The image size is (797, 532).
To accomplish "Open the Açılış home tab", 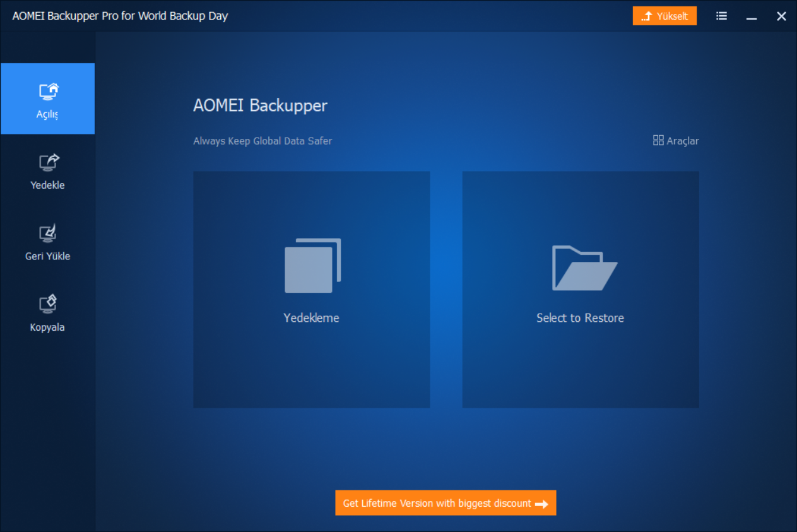I will coord(47,98).
